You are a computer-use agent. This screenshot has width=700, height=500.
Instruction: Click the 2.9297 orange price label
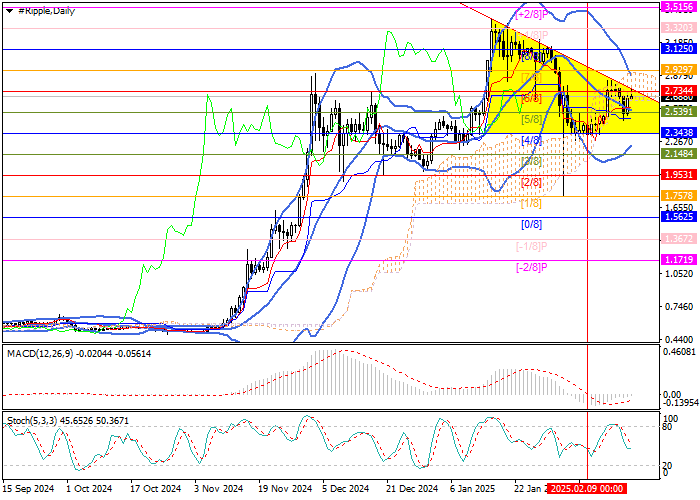coord(679,70)
